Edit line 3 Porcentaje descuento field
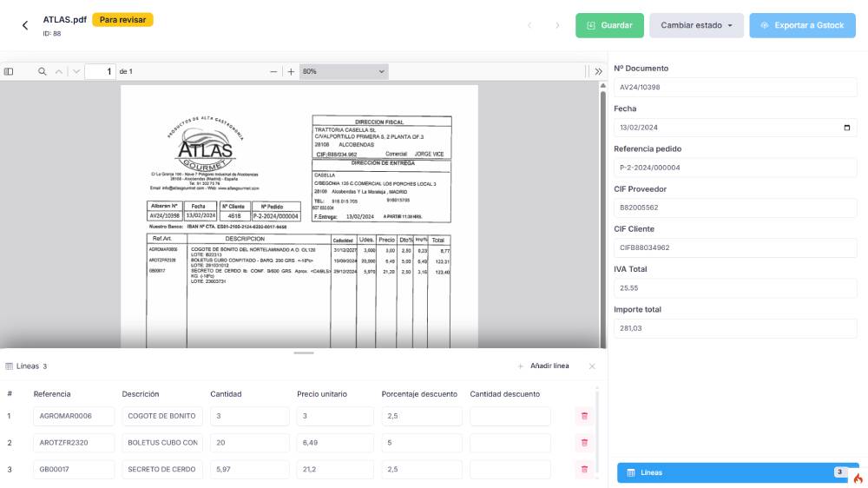The image size is (868, 488). (x=422, y=469)
